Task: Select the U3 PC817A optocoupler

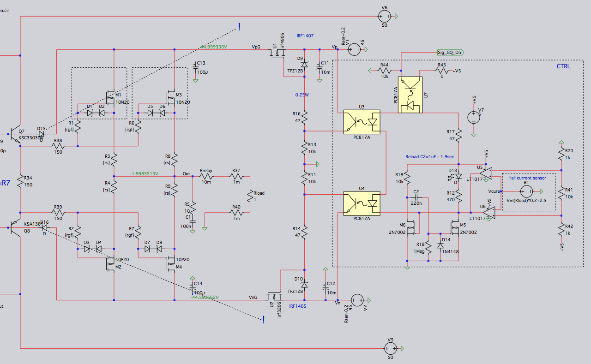Action: coord(362,122)
